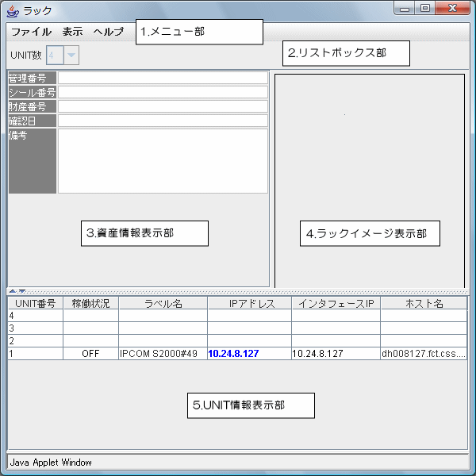The width and height of the screenshot is (476, 476).
Task: Click the Java icon in the title bar
Action: [12, 10]
